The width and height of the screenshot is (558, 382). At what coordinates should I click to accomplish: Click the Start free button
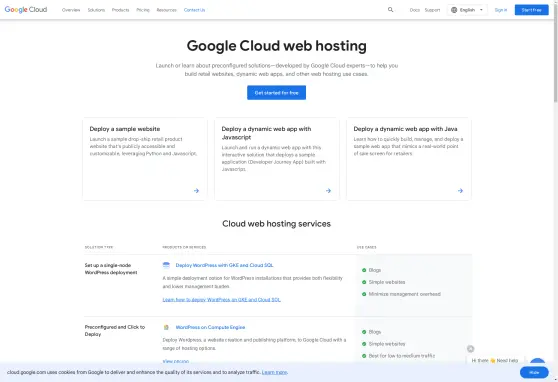531,10
